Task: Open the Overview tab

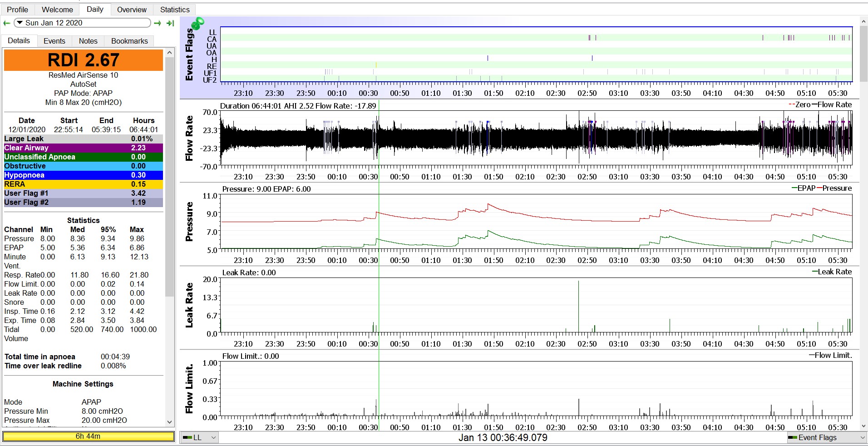Action: 132,10
